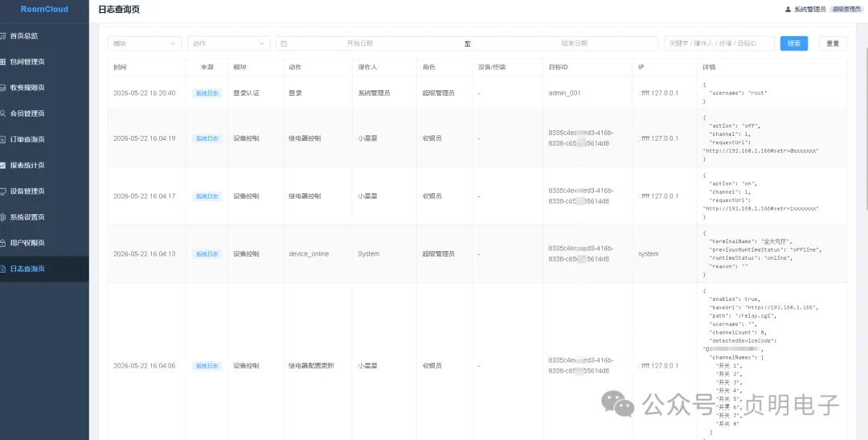Click the 开始日期 date field
The image size is (868, 440).
click(x=360, y=43)
